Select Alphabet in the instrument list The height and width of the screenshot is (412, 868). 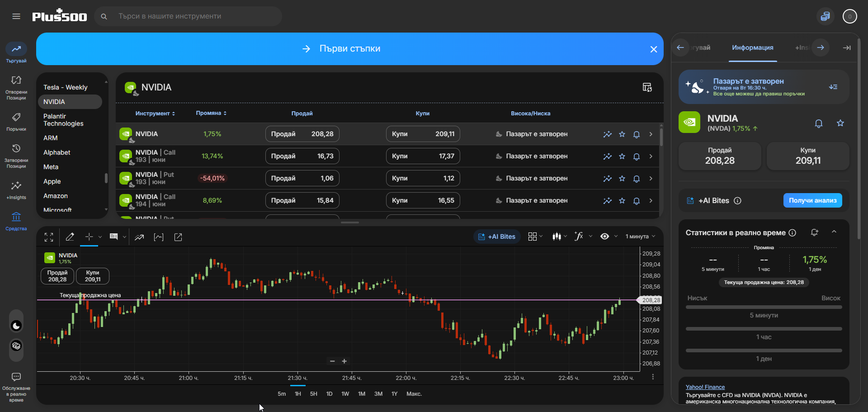click(x=57, y=152)
